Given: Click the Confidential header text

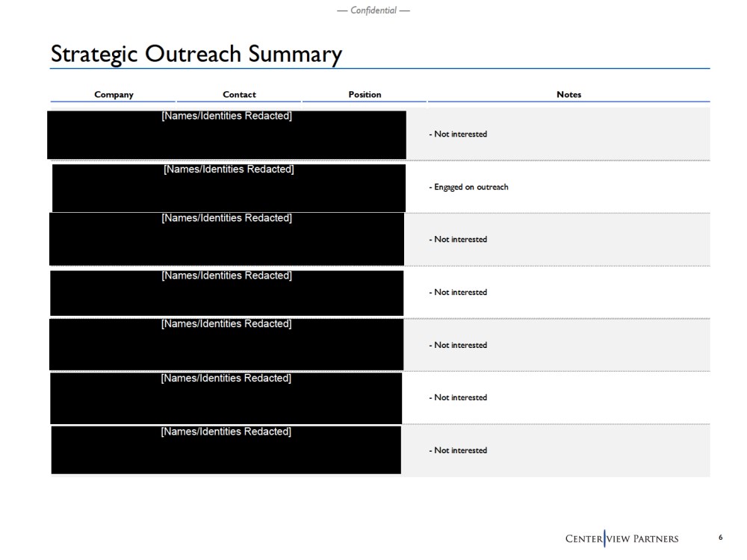Looking at the screenshot, I should [x=373, y=10].
